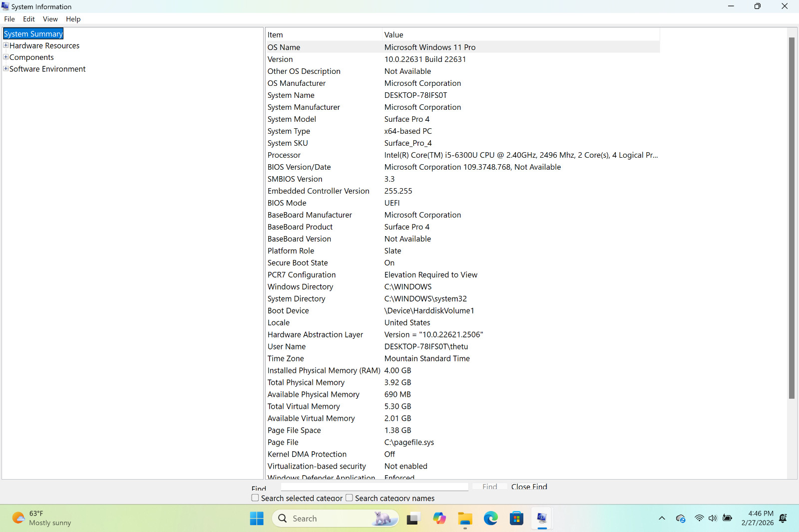Click the System Information taskbar icon
This screenshot has height=532, width=799.
[x=542, y=519]
